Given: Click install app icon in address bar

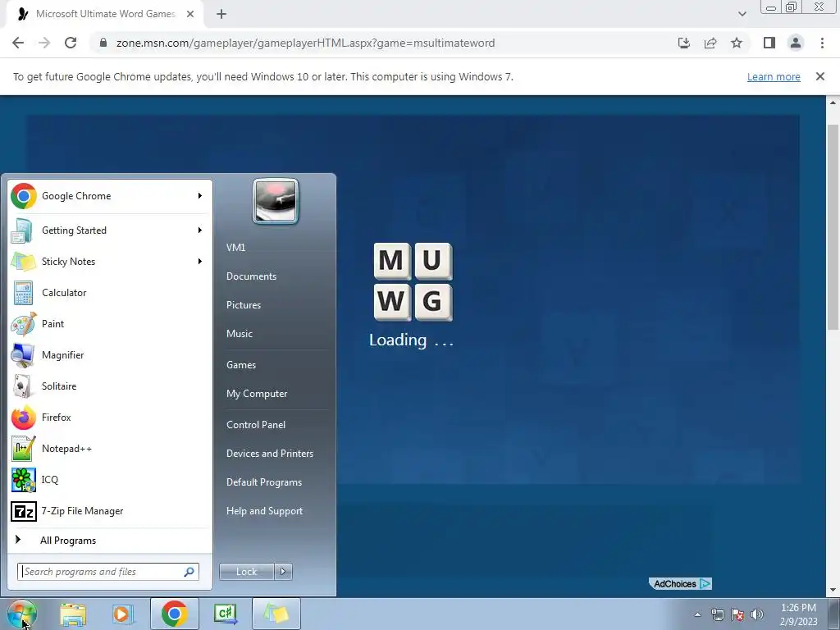Looking at the screenshot, I should [x=684, y=43].
